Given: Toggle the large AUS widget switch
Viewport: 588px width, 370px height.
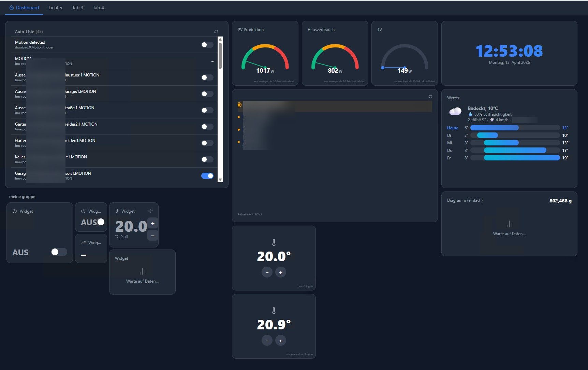Looking at the screenshot, I should click(x=59, y=252).
